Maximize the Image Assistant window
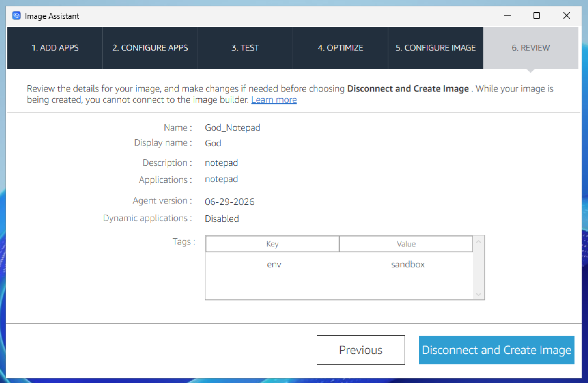588x383 pixels. tap(537, 16)
